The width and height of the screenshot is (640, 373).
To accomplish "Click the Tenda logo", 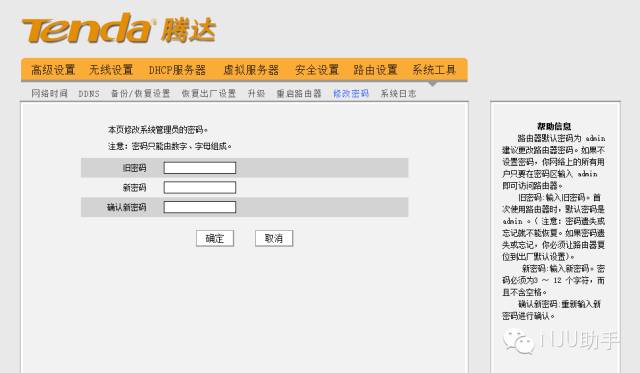I will pos(119,28).
